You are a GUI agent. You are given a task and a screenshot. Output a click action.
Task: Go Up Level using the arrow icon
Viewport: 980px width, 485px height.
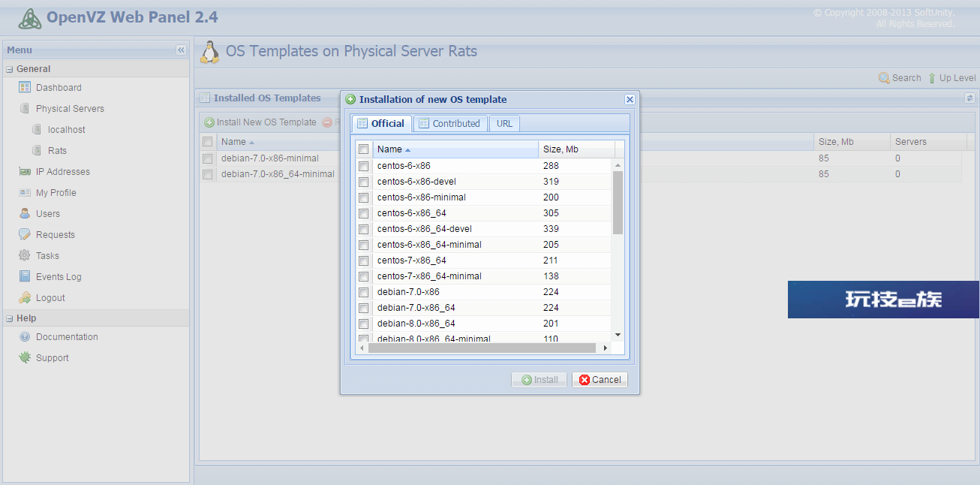click(x=932, y=78)
